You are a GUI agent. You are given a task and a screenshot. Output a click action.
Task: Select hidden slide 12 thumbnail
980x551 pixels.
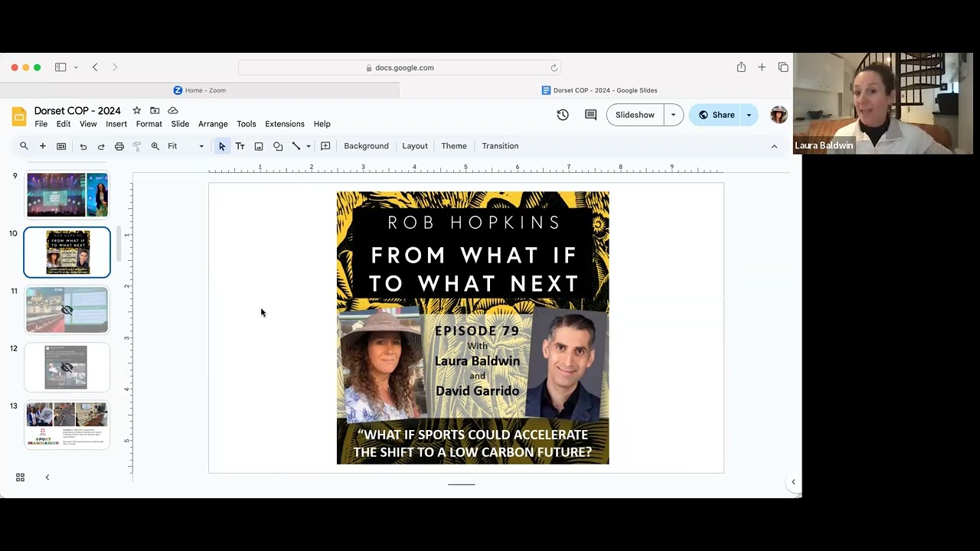tap(67, 367)
